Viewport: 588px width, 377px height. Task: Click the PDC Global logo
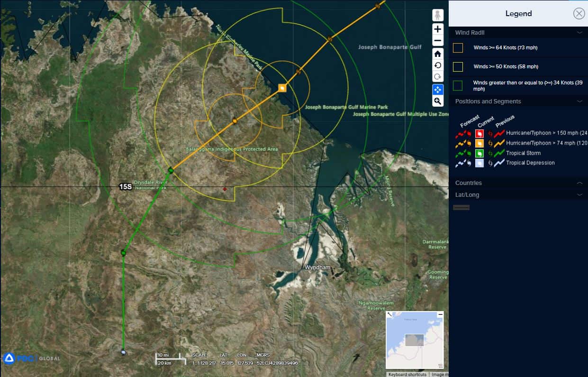pyautogui.click(x=31, y=358)
